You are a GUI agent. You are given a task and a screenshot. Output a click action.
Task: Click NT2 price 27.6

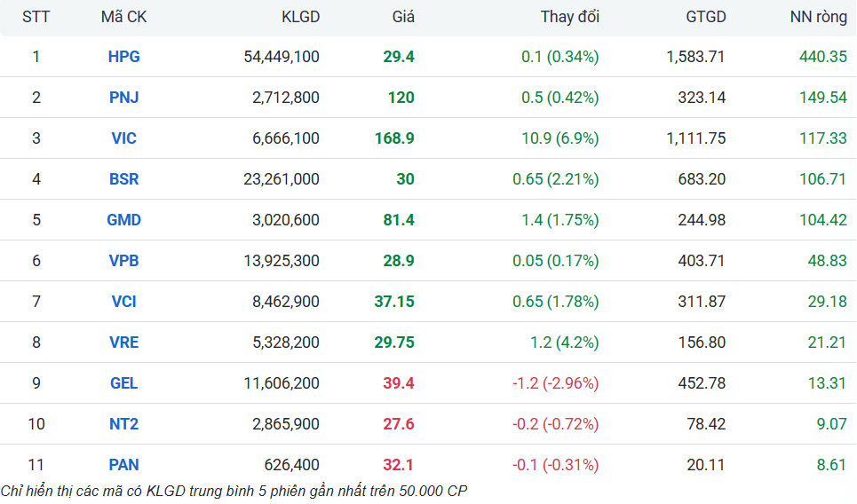coord(399,424)
